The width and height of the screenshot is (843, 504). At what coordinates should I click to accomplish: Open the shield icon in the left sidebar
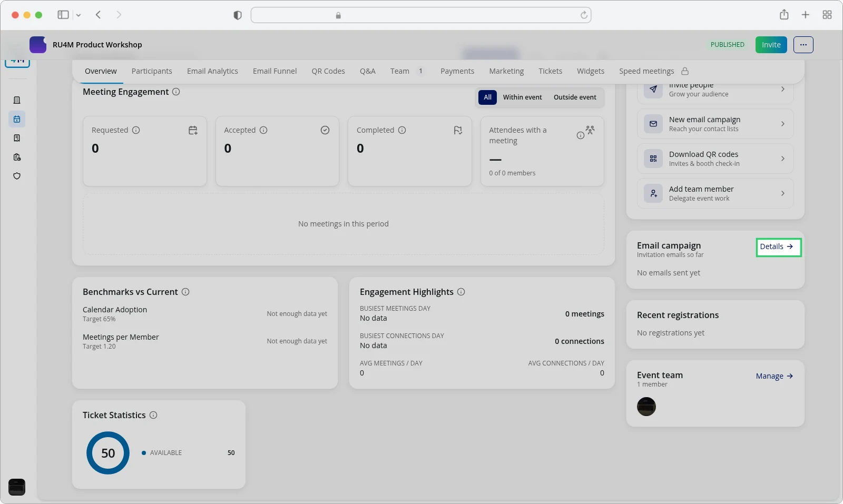17,176
